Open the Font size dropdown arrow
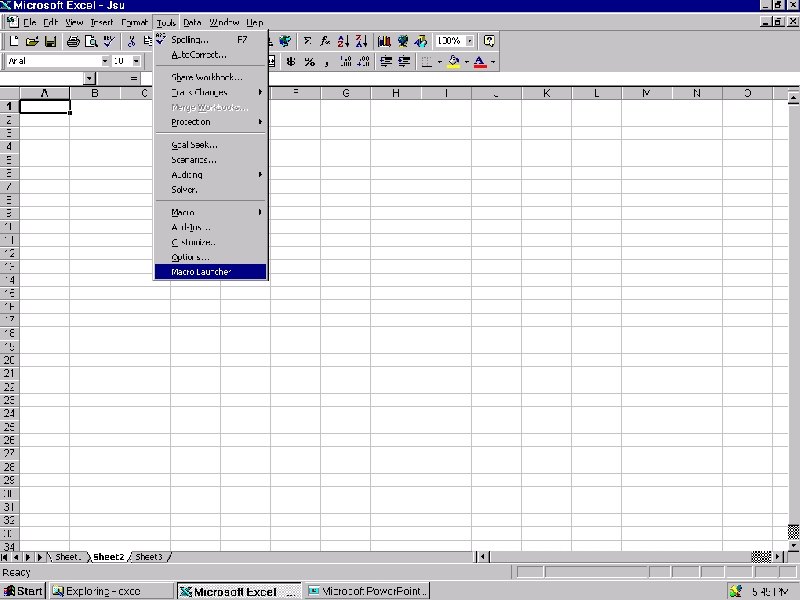The image size is (800, 600). point(136,61)
